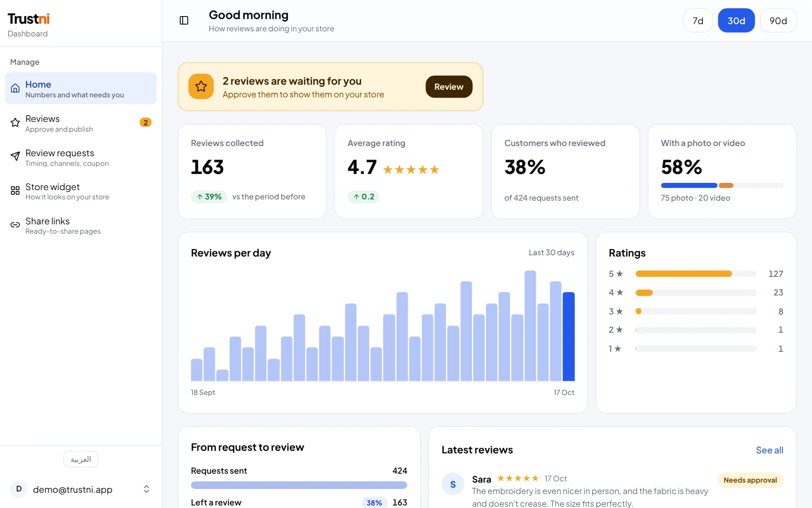The image size is (812, 508).
Task: Click the 38% pill beside Left a review
Action: tap(374, 502)
